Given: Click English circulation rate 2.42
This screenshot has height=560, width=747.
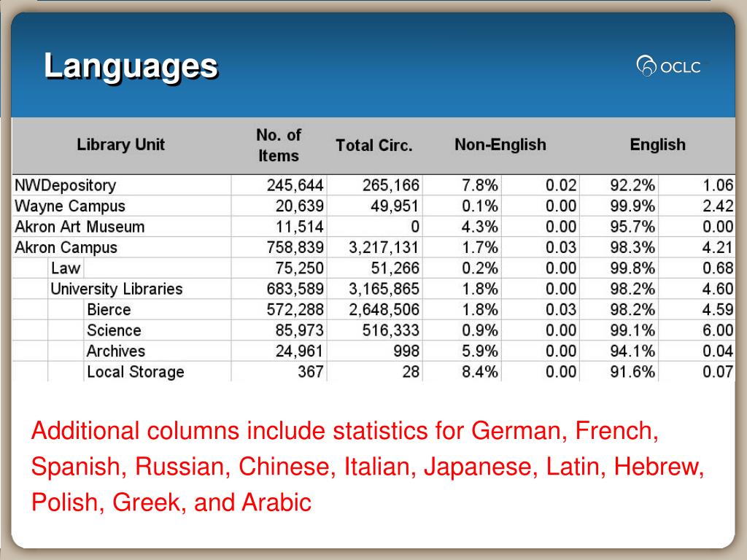Looking at the screenshot, I should pos(718,206).
